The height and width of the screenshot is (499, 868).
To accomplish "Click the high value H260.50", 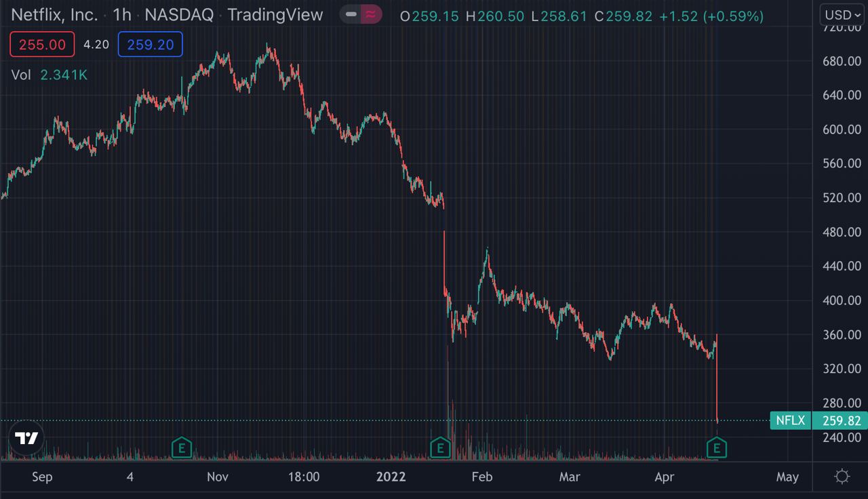I will pyautogui.click(x=495, y=16).
